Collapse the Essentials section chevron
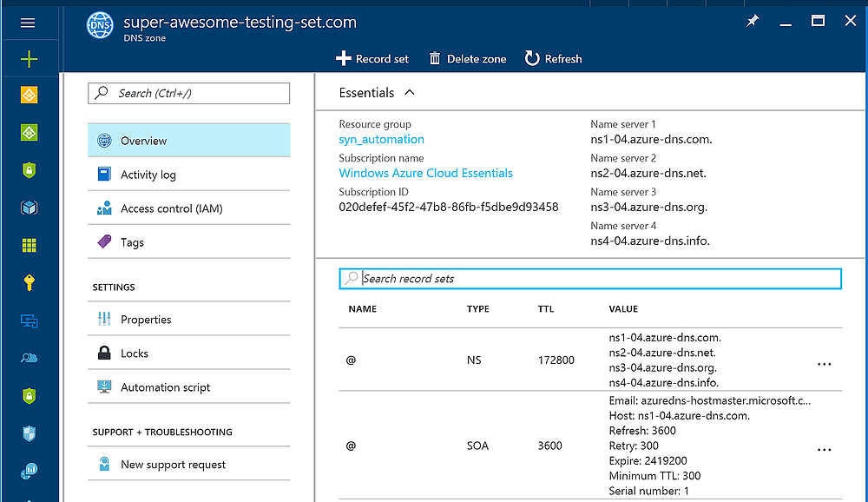Image resolution: width=868 pixels, height=502 pixels. coord(410,93)
